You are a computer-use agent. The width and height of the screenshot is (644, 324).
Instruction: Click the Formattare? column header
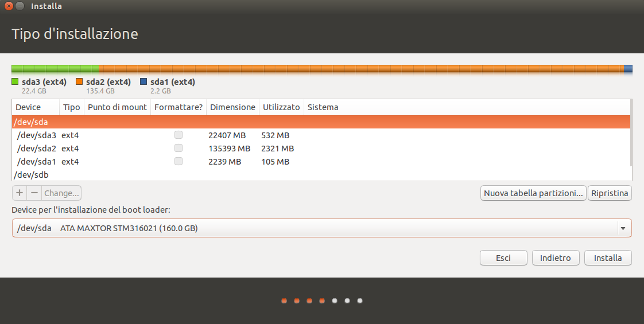(x=179, y=107)
